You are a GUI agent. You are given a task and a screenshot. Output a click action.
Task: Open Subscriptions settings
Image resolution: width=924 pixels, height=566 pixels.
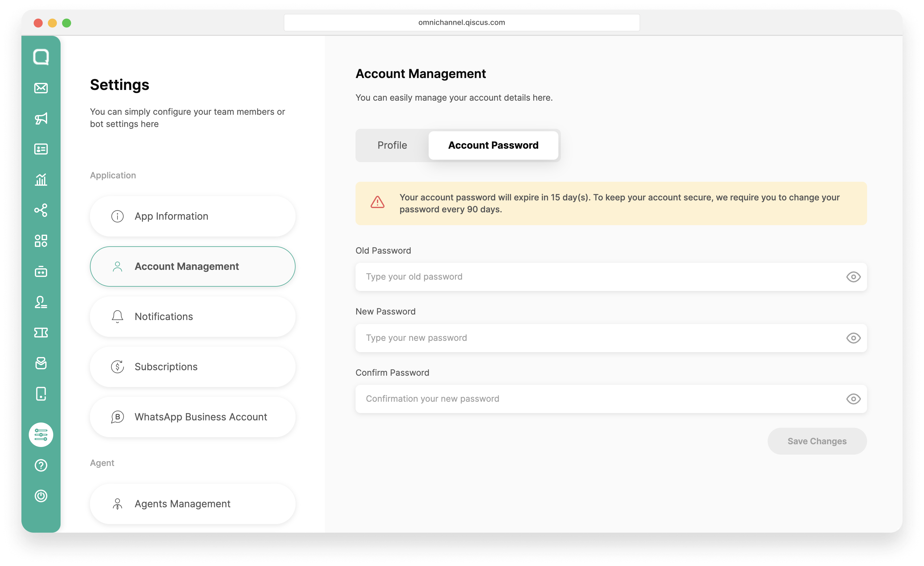click(x=192, y=367)
